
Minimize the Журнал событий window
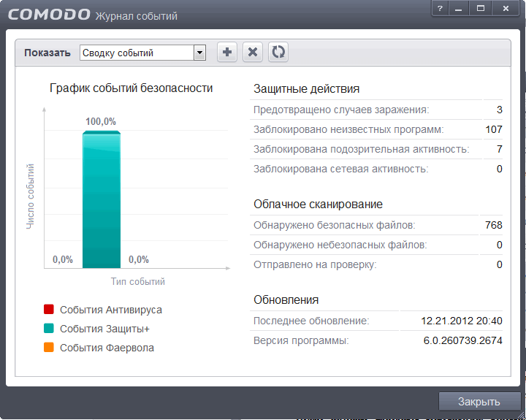click(x=459, y=8)
